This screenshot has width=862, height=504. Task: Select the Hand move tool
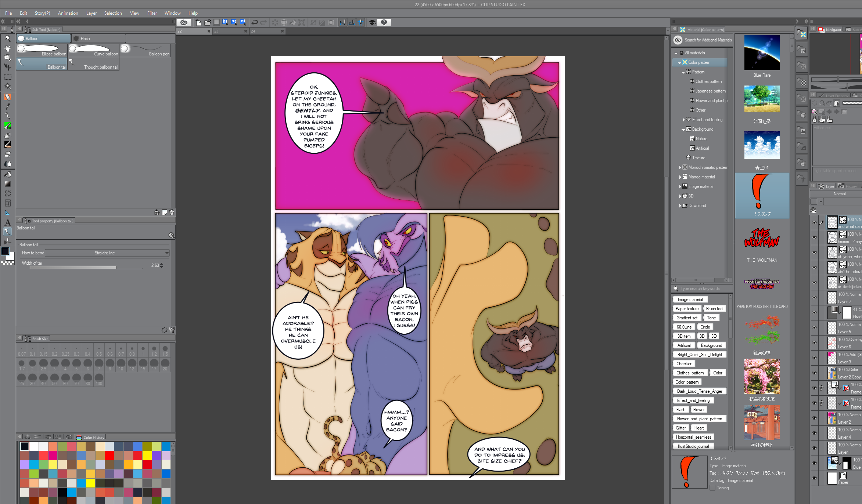(x=7, y=48)
